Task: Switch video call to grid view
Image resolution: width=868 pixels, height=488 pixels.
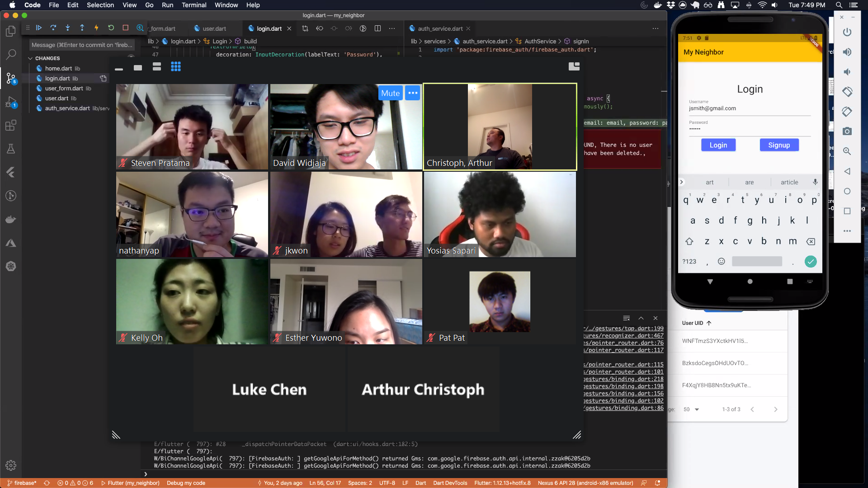Action: 176,67
